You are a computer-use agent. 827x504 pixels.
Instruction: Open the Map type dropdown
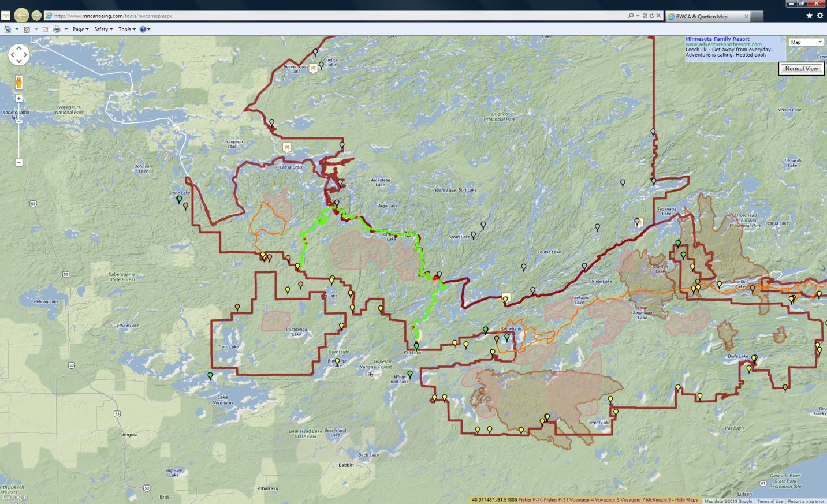click(x=806, y=42)
